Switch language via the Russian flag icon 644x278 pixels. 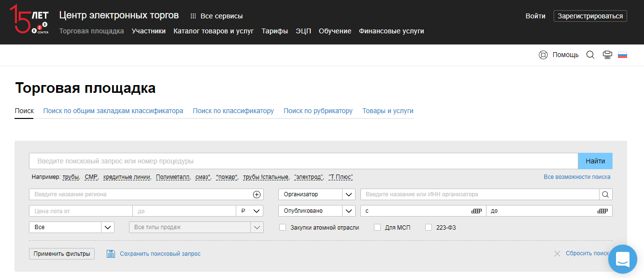[x=622, y=55]
